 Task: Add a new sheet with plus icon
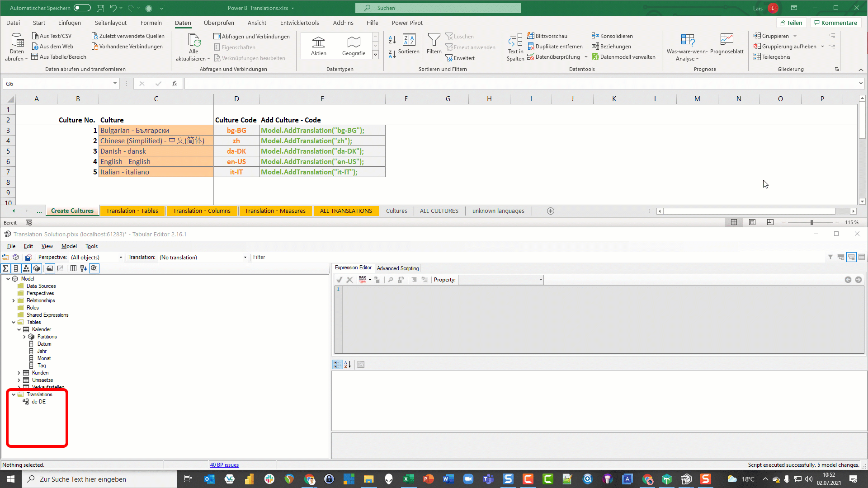(x=551, y=211)
